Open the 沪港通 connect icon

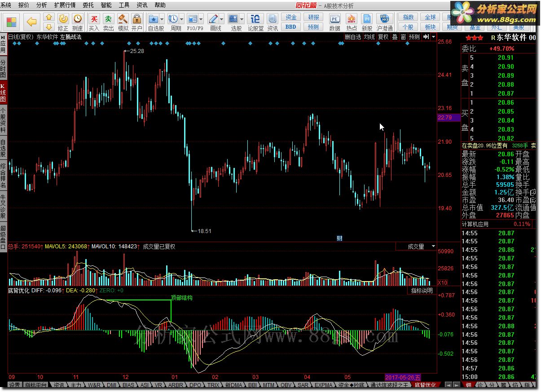coord(385,22)
